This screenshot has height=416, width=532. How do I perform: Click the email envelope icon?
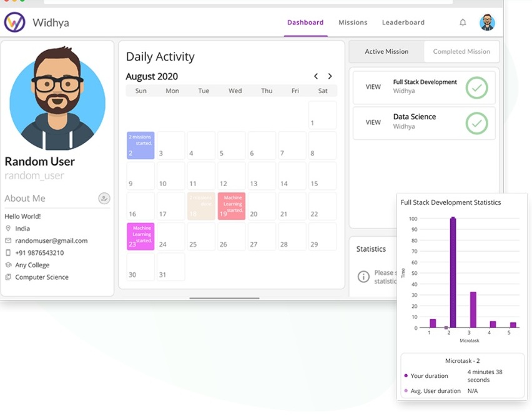[x=8, y=240]
